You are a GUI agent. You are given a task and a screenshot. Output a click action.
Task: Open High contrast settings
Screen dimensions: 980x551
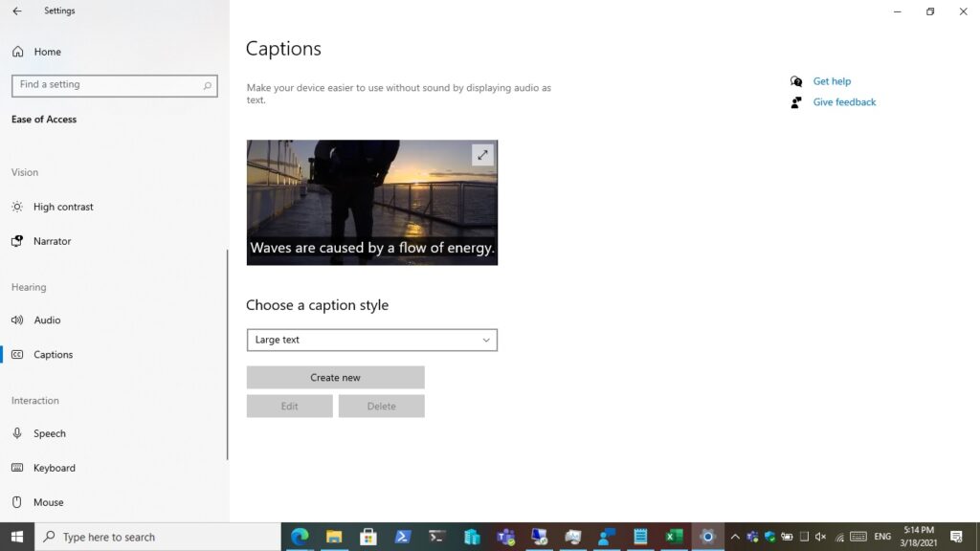point(63,207)
